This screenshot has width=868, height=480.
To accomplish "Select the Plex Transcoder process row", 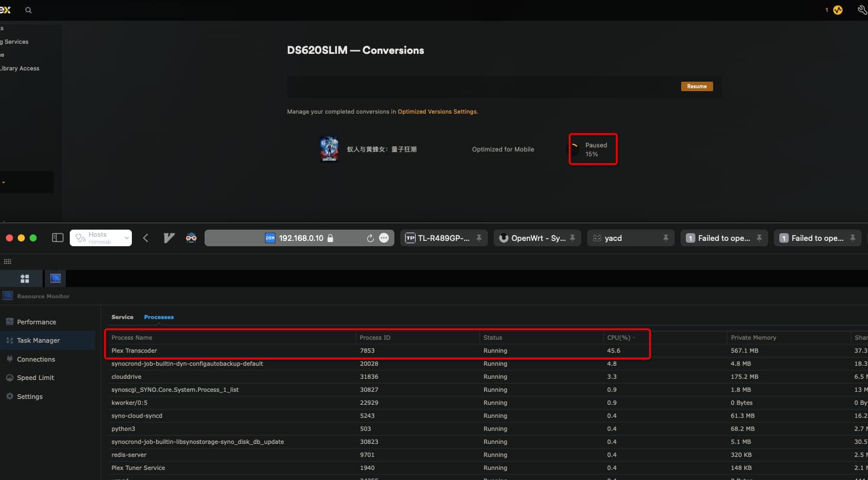I will click(x=488, y=350).
